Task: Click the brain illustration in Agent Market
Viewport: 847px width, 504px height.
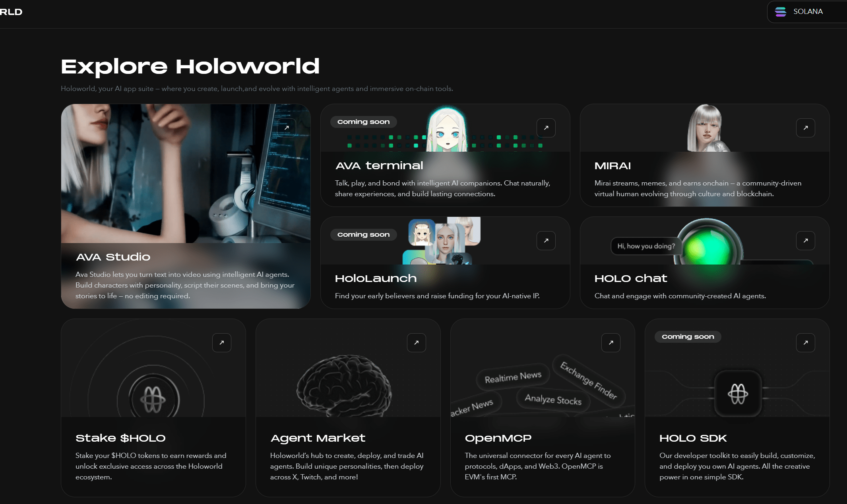Action: point(344,385)
